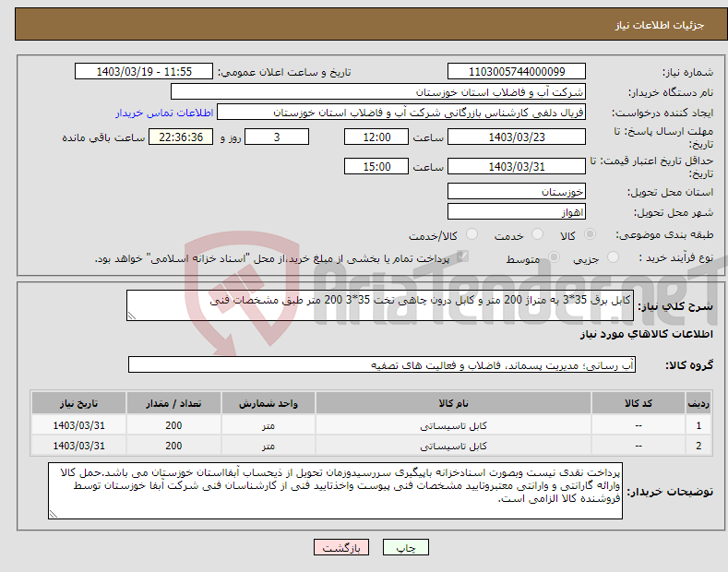Screen dimensions: 728x572
Task: Click the price validity time 15:00
Action: (376, 166)
